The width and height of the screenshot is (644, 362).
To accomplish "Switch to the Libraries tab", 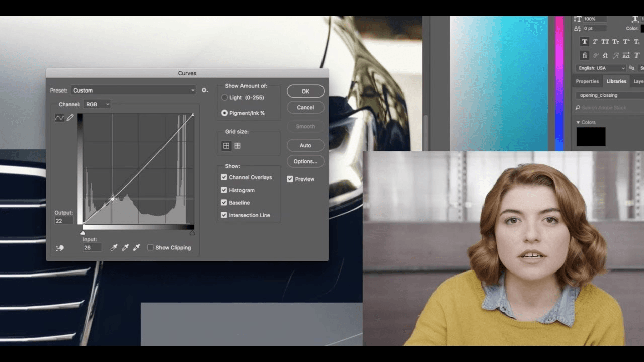I will [616, 81].
